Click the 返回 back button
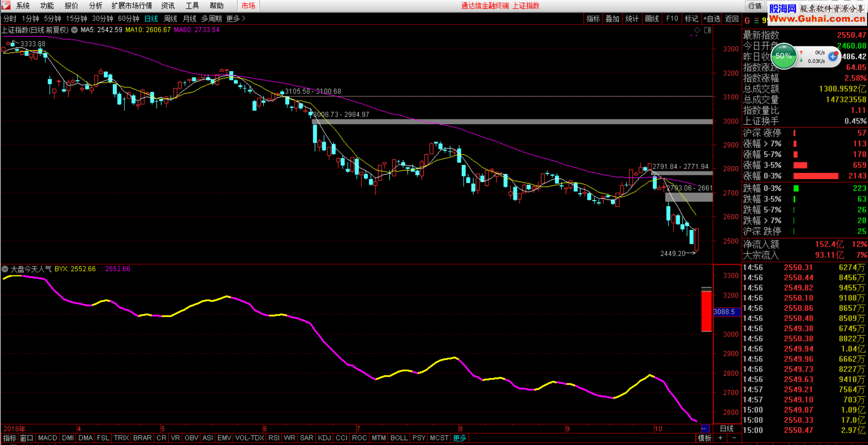Image resolution: width=868 pixels, height=445 pixels. (x=732, y=19)
